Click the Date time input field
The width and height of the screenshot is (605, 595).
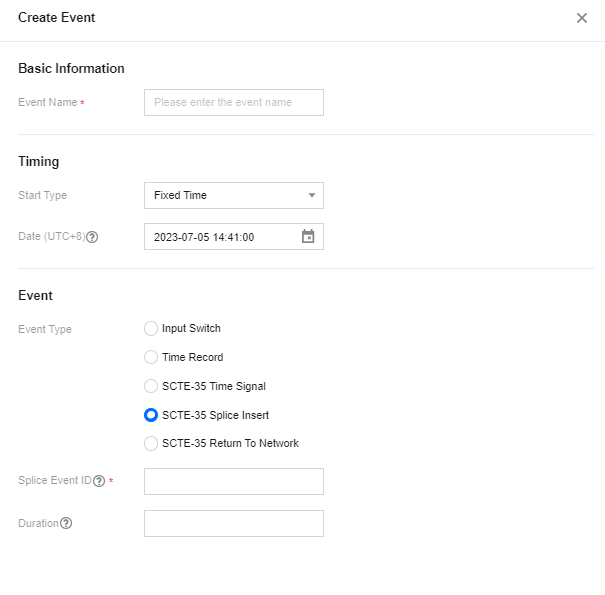[x=220, y=237]
